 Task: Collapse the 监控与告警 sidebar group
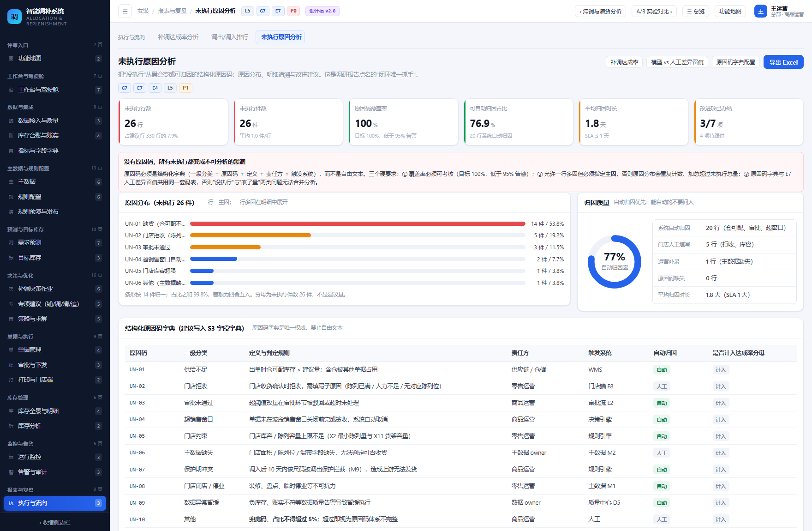coord(55,444)
